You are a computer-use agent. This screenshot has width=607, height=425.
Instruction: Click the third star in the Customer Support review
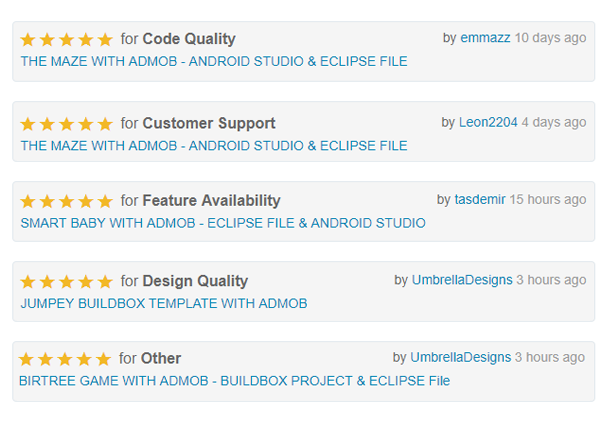(66, 124)
